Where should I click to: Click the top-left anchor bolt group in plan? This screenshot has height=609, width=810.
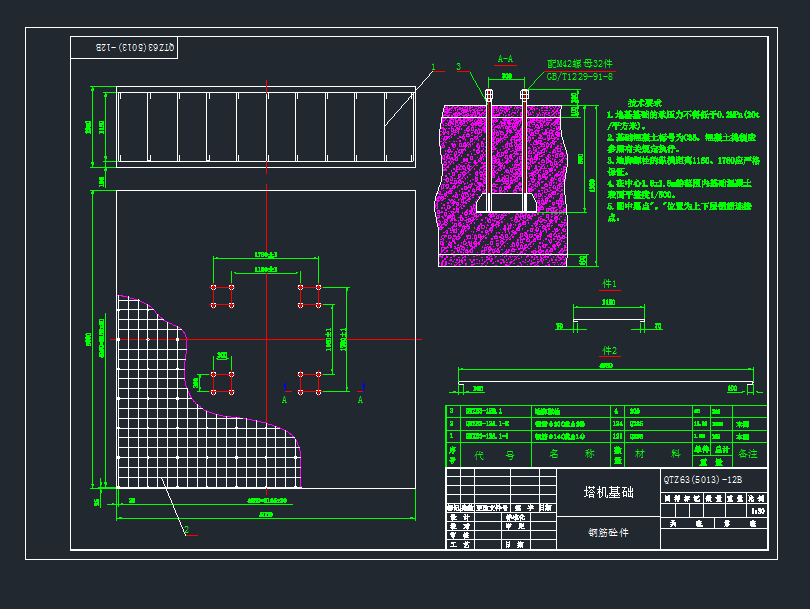point(222,295)
